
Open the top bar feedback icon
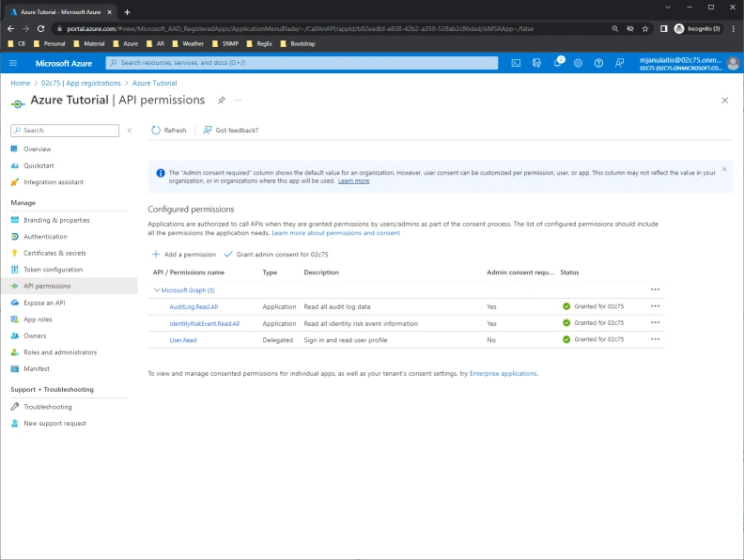click(x=620, y=63)
